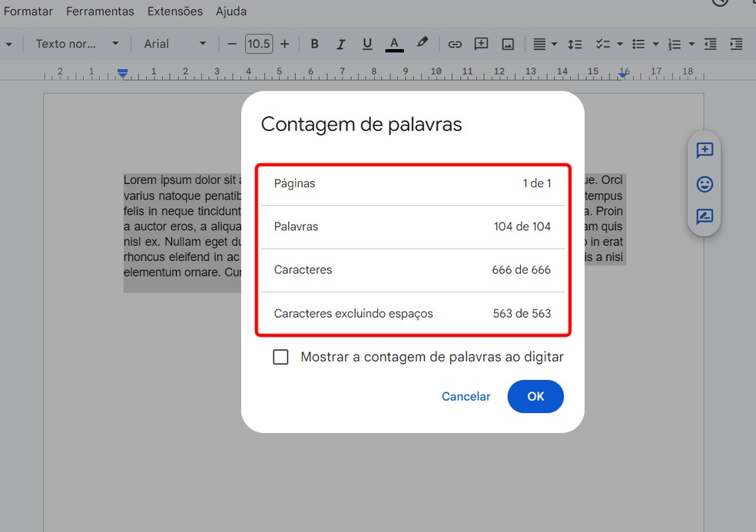Screen dimensions: 756x532
Task: Insert a link using the link icon
Action: pyautogui.click(x=455, y=45)
